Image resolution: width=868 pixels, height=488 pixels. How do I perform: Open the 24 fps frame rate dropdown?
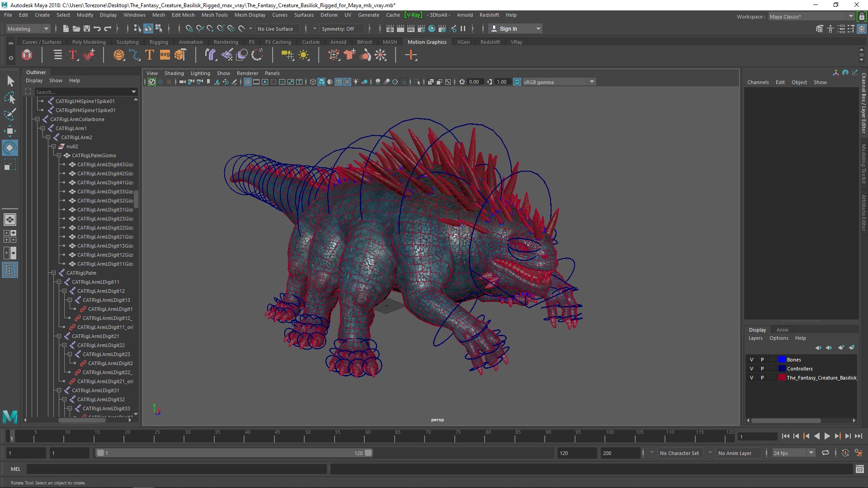[x=793, y=453]
